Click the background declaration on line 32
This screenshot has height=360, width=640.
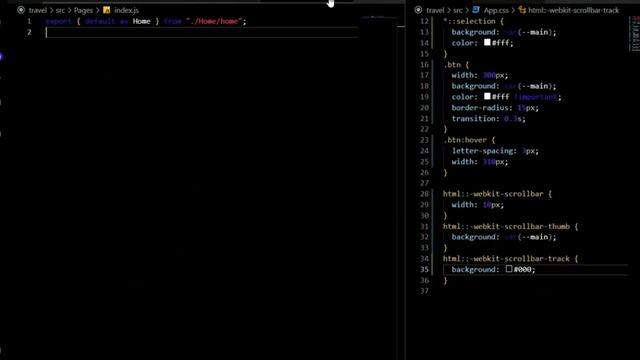click(x=504, y=237)
